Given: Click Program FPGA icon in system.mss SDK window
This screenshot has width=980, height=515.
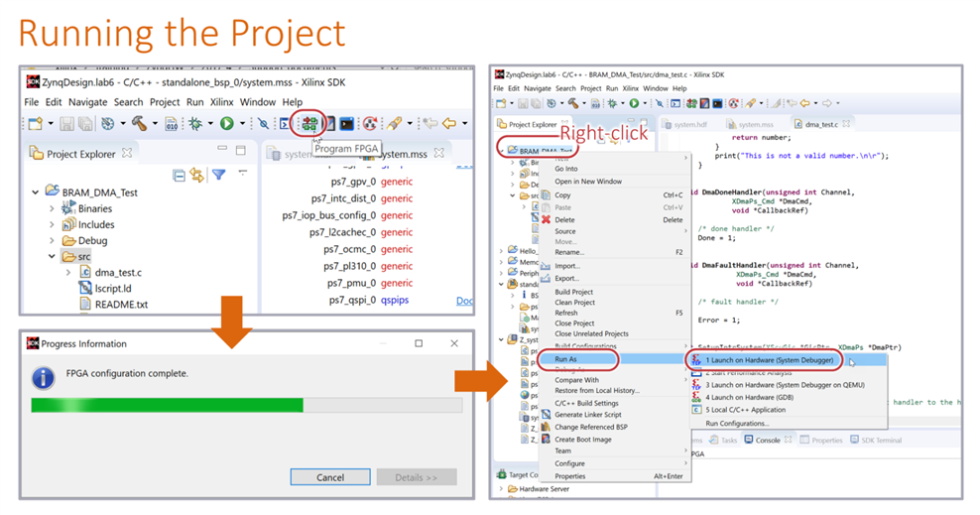Looking at the screenshot, I should (x=309, y=124).
